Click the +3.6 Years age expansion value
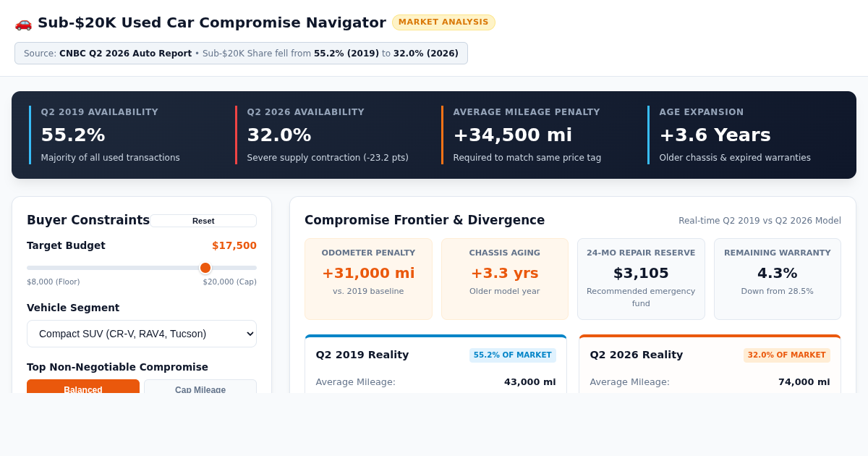The image size is (868, 456). pyautogui.click(x=715, y=135)
